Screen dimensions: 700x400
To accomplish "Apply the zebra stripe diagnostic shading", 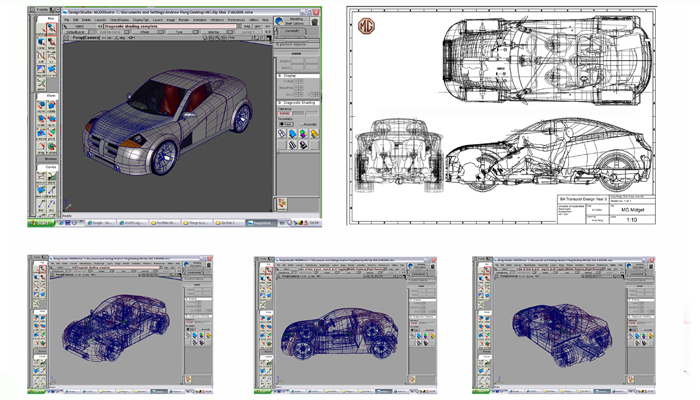I will pyautogui.click(x=293, y=145).
